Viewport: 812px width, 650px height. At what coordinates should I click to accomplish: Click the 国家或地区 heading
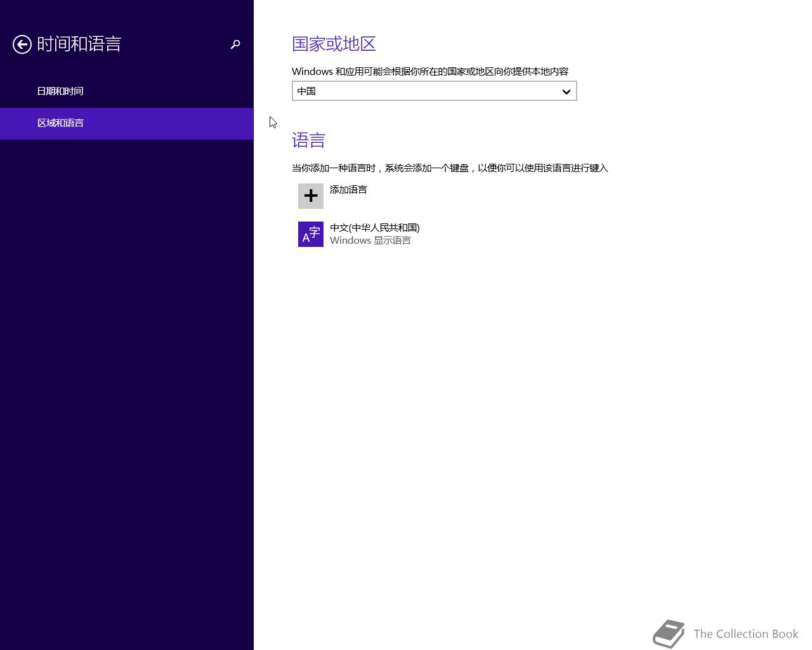pyautogui.click(x=334, y=44)
